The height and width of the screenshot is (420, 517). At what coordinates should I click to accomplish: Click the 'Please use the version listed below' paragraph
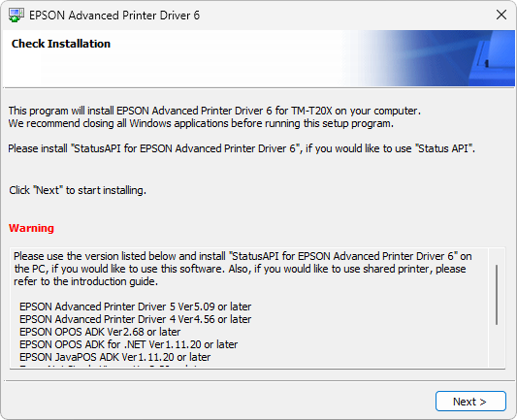(x=242, y=269)
